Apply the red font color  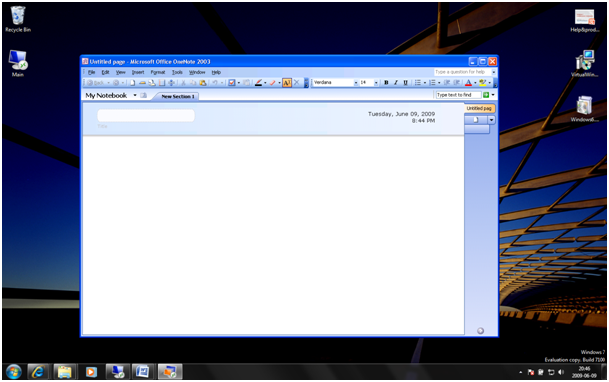[468, 83]
